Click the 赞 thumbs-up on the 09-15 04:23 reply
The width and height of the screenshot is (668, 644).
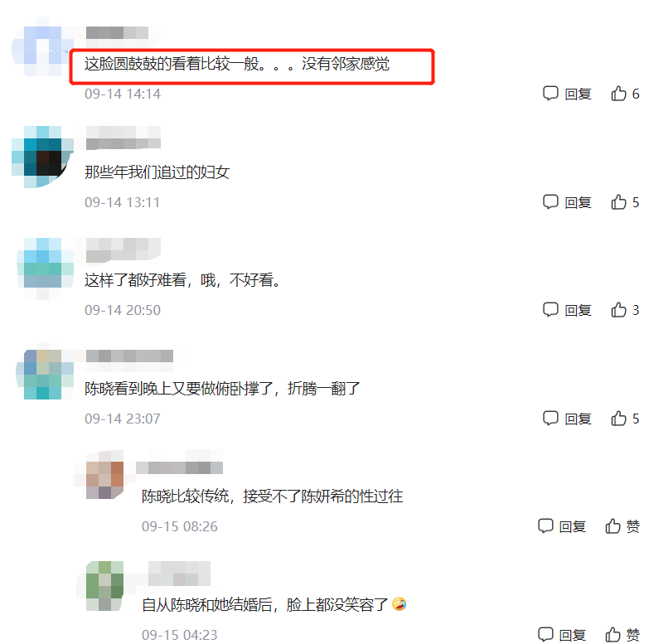click(x=622, y=635)
